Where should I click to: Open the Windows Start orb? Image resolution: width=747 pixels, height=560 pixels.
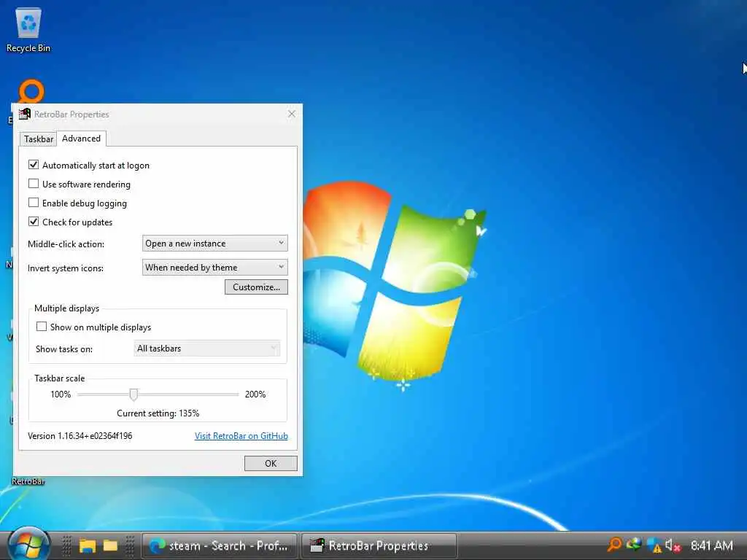(28, 545)
